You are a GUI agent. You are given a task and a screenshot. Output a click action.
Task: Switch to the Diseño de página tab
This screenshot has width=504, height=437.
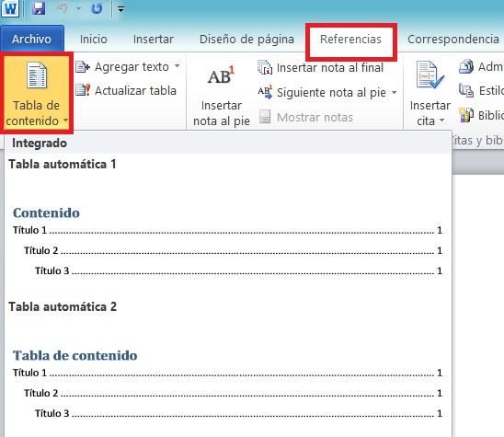246,40
